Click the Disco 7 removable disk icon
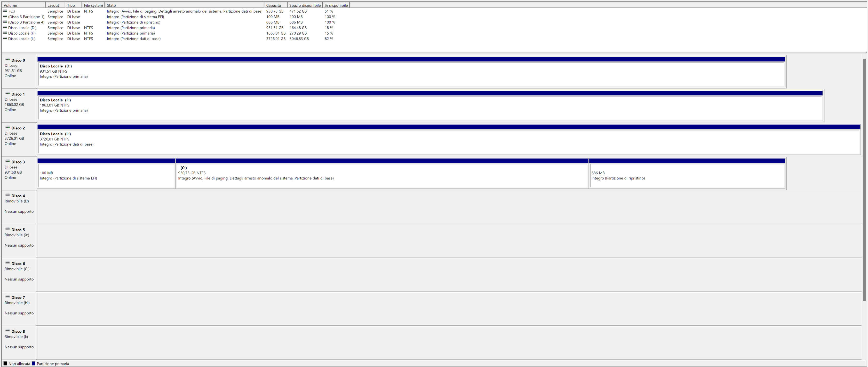The image size is (868, 367). (7, 297)
